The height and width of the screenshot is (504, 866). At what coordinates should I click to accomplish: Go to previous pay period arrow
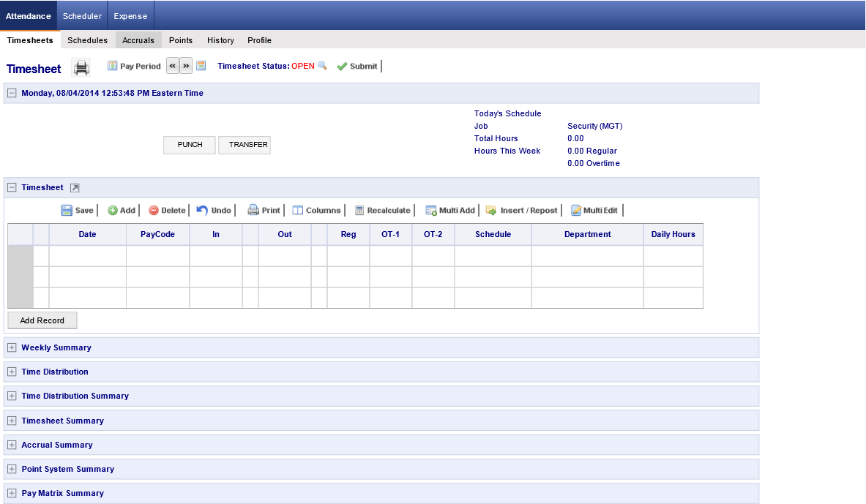click(173, 66)
